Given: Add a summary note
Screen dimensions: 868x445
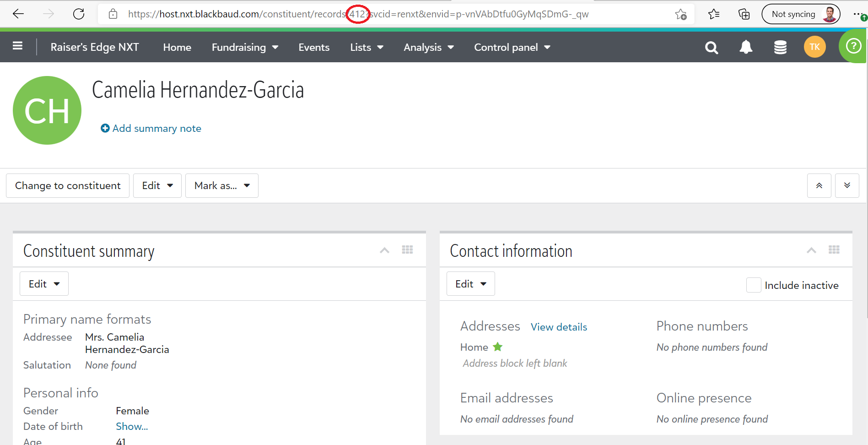Looking at the screenshot, I should pyautogui.click(x=151, y=128).
